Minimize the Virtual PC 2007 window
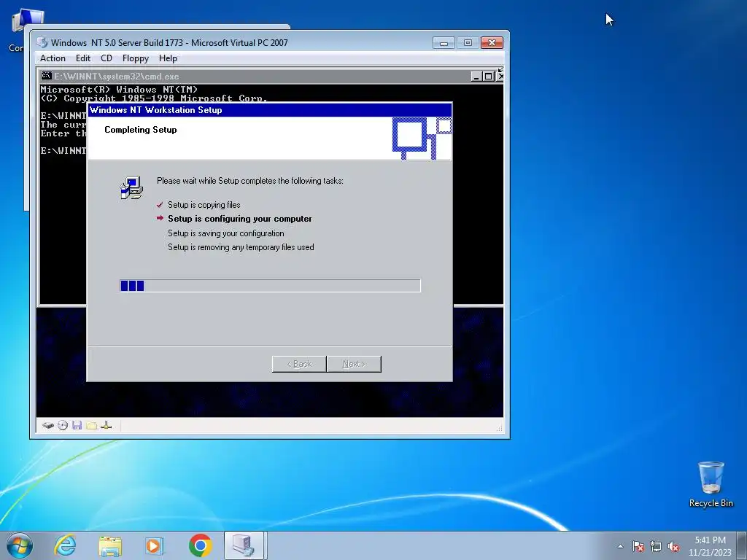This screenshot has width=747, height=560. [444, 43]
